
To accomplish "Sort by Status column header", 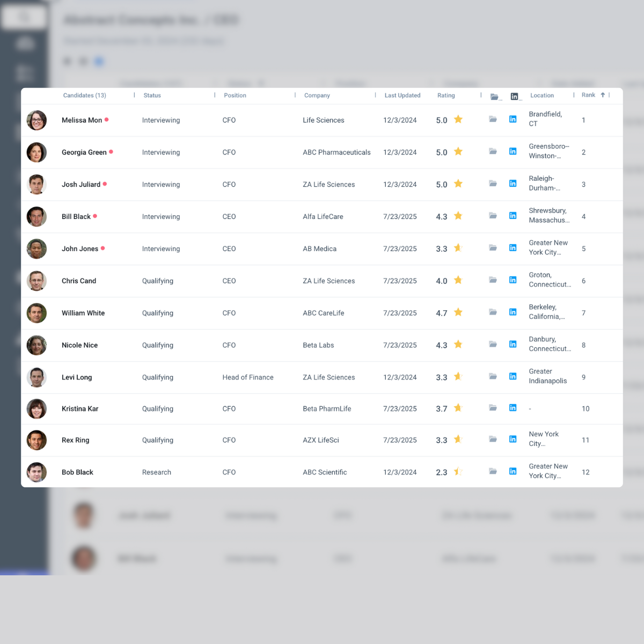I will tap(152, 96).
